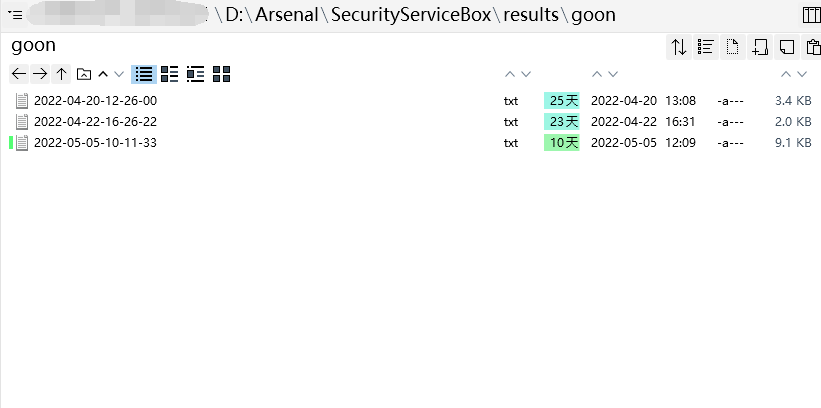This screenshot has width=821, height=408.
Task: Switch to the selected plain list view
Action: pos(144,74)
